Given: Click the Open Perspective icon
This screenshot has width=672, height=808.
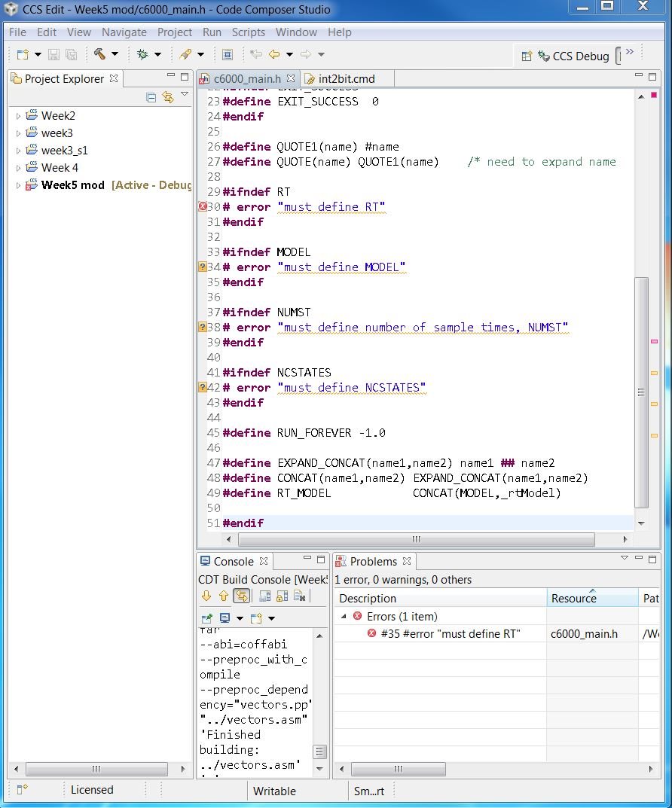Looking at the screenshot, I should point(527,56).
